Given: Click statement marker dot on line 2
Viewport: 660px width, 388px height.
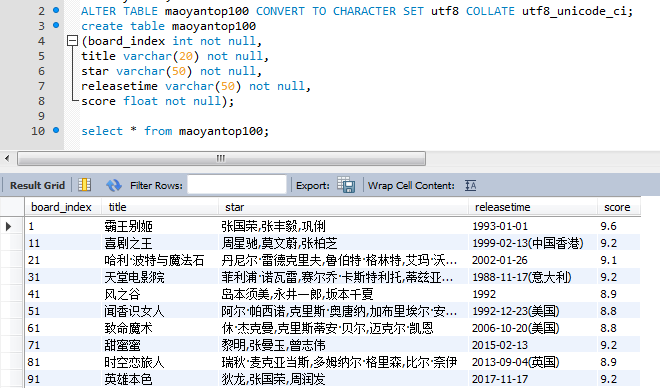Looking at the screenshot, I should click(56, 10).
